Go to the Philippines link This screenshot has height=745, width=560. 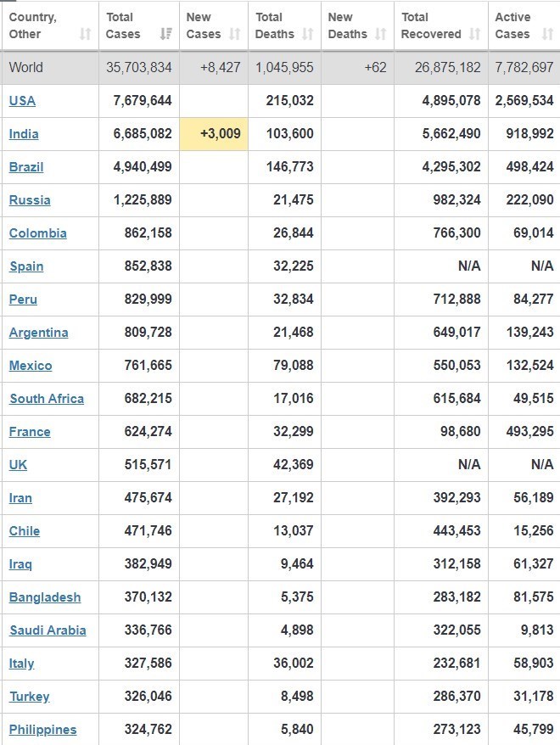tap(43, 730)
